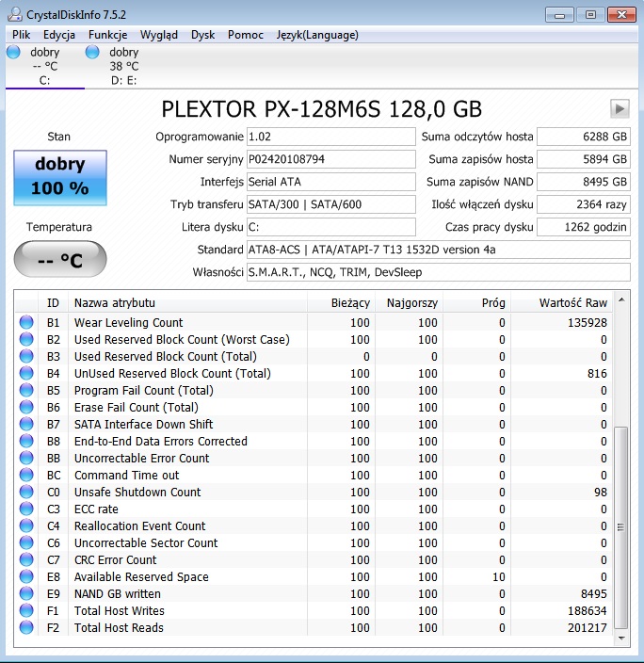
Task: Open the Funkcje menu
Action: coord(108,35)
